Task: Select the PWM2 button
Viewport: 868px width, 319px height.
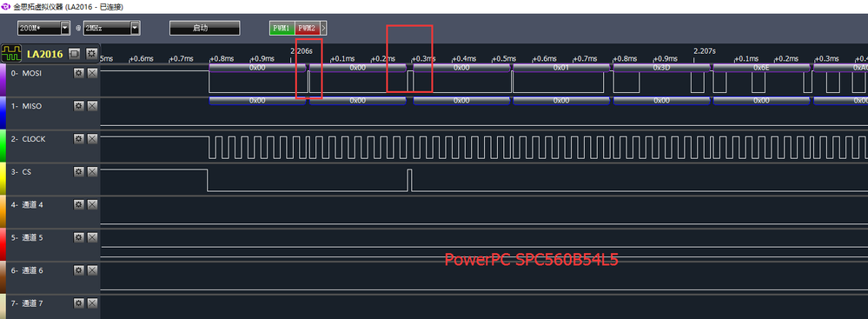Action: pyautogui.click(x=308, y=28)
